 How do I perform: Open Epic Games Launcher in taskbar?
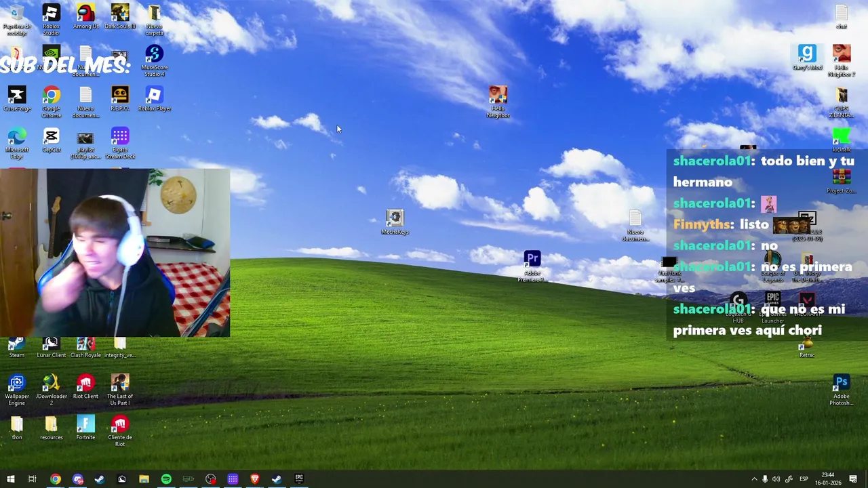tap(299, 479)
